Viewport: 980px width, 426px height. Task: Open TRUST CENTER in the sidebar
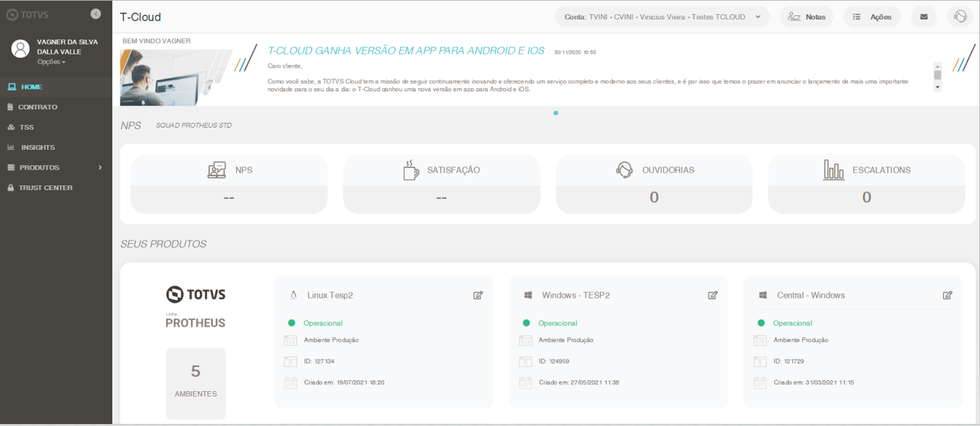click(x=56, y=187)
